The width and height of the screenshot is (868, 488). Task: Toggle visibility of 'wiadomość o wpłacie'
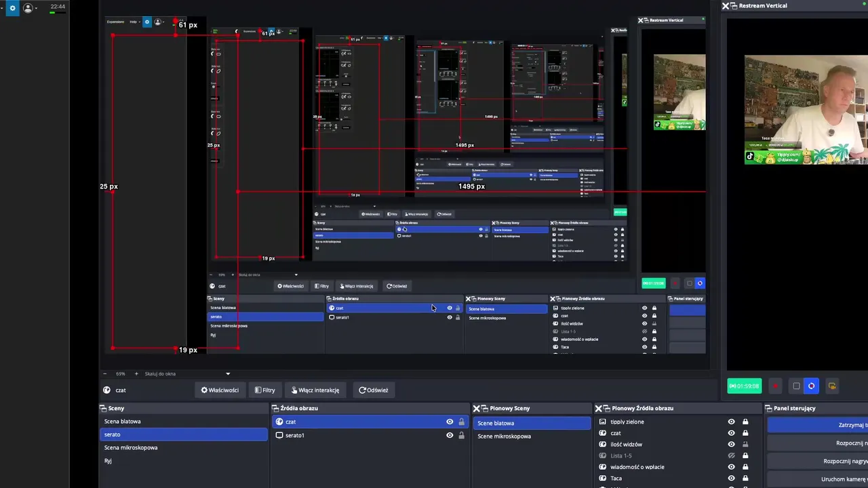[x=731, y=466]
